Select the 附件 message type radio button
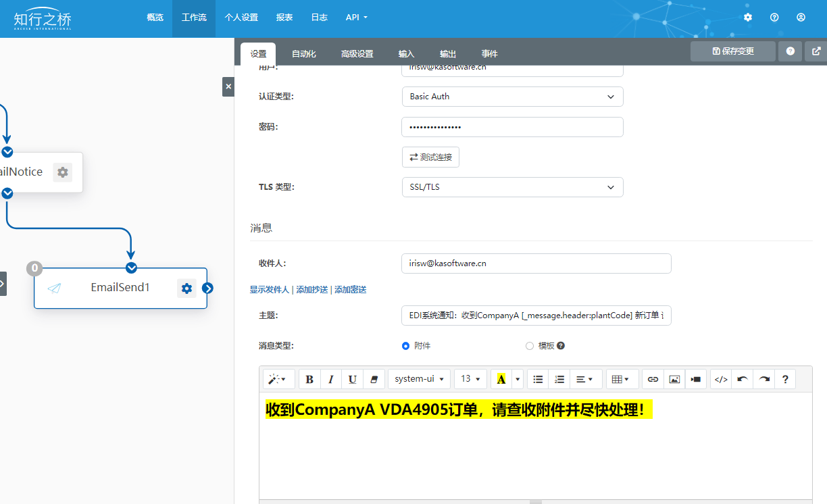 pyautogui.click(x=406, y=346)
